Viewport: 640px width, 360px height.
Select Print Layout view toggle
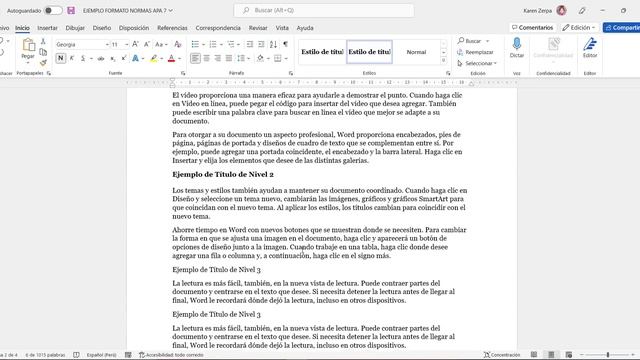pos(551,355)
